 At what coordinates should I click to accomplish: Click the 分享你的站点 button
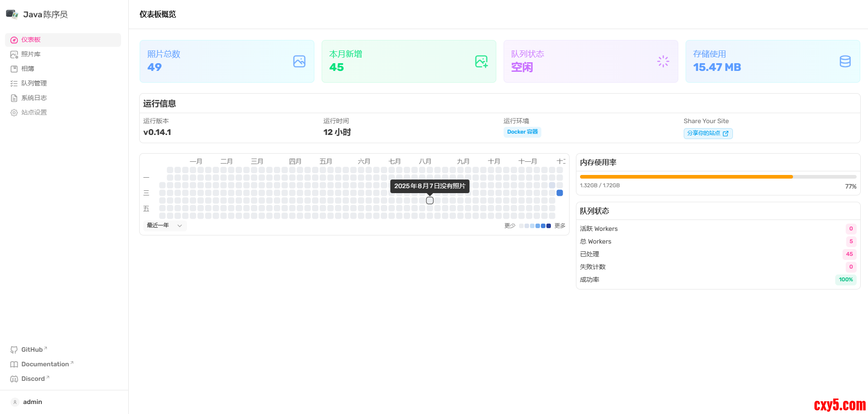[708, 133]
